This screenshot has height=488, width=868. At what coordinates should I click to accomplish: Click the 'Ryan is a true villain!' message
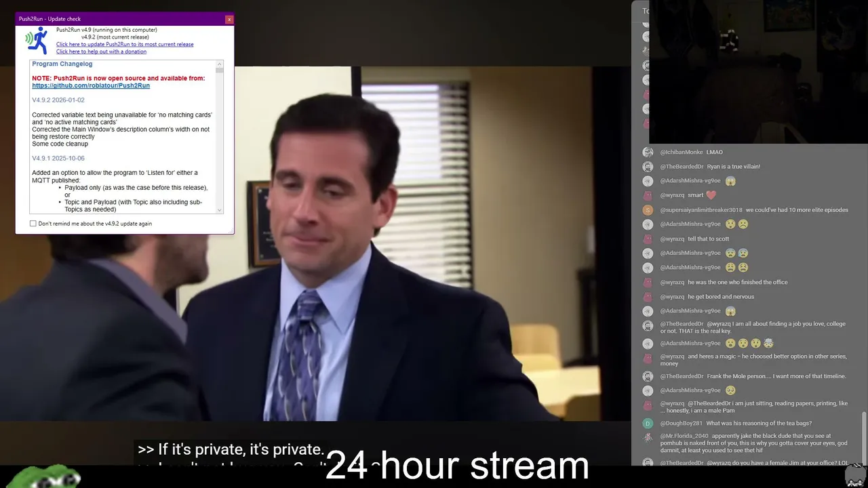click(734, 167)
